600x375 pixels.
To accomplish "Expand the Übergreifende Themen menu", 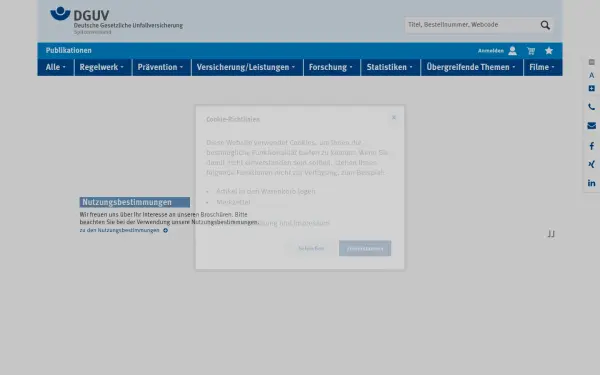I will coord(471,67).
